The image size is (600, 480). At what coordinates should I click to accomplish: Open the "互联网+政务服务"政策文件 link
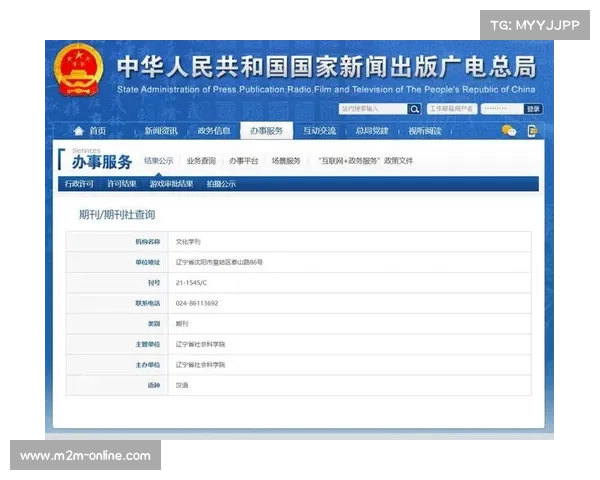(x=365, y=161)
